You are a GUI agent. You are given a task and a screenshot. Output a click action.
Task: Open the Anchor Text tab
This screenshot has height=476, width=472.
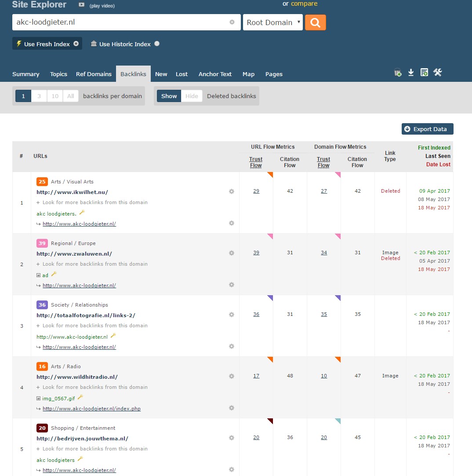[215, 74]
